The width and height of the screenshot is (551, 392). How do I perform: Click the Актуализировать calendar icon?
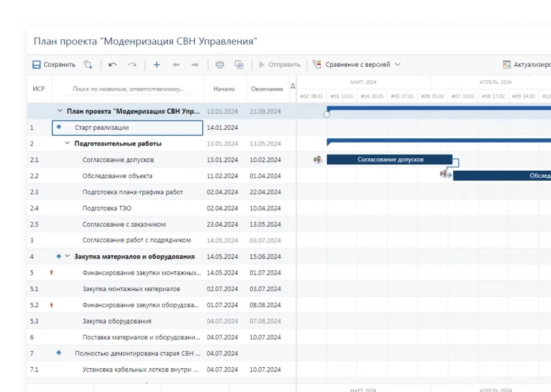pos(506,65)
